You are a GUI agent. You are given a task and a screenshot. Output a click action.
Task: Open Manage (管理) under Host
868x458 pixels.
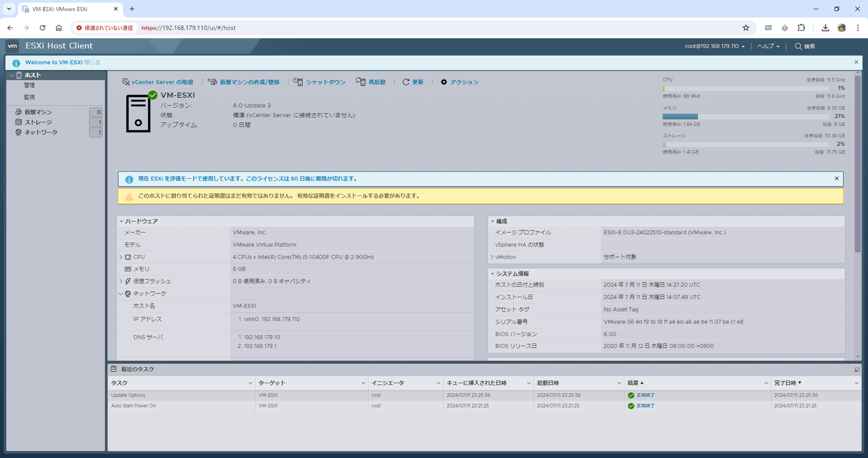click(29, 85)
